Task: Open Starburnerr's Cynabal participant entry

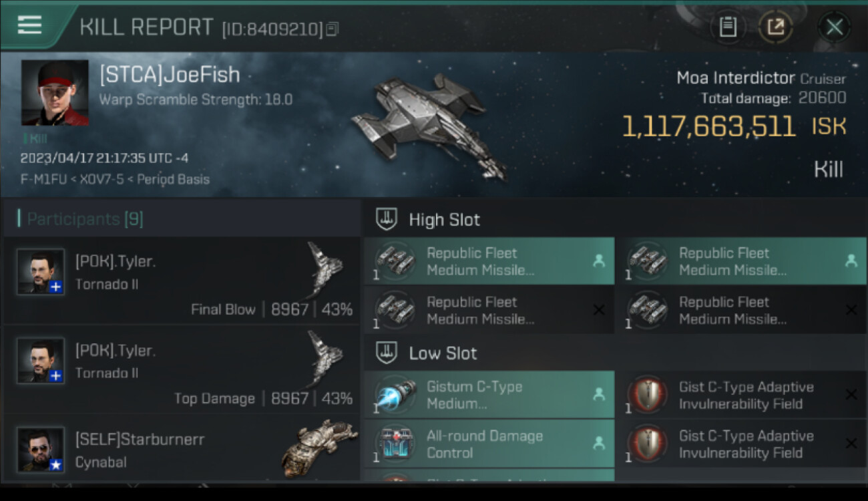Action: click(182, 448)
